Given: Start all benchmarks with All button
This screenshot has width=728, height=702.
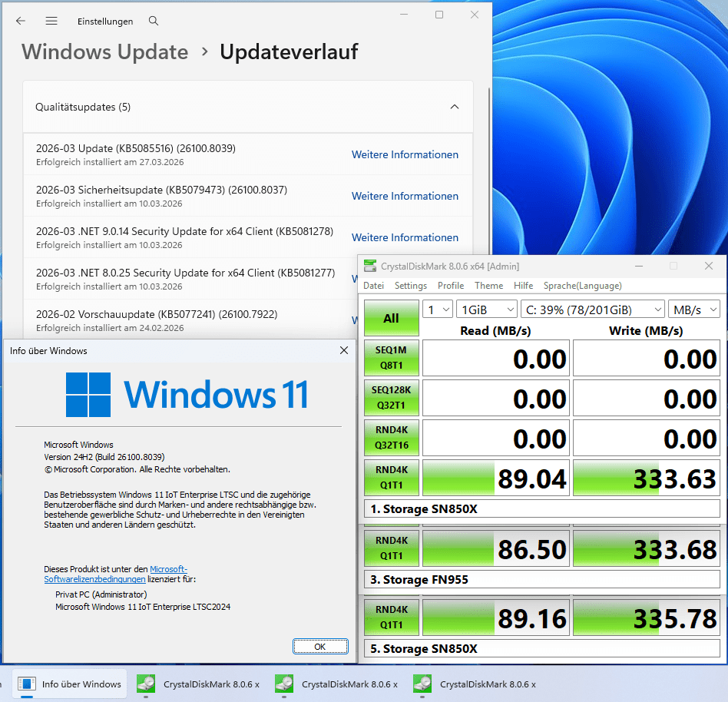Looking at the screenshot, I should pyautogui.click(x=392, y=318).
